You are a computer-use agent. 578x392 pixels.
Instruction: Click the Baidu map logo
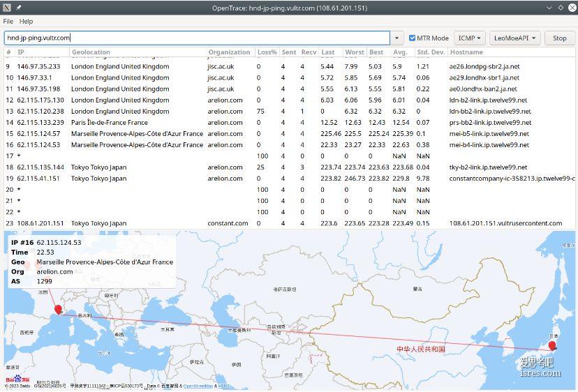17,379
